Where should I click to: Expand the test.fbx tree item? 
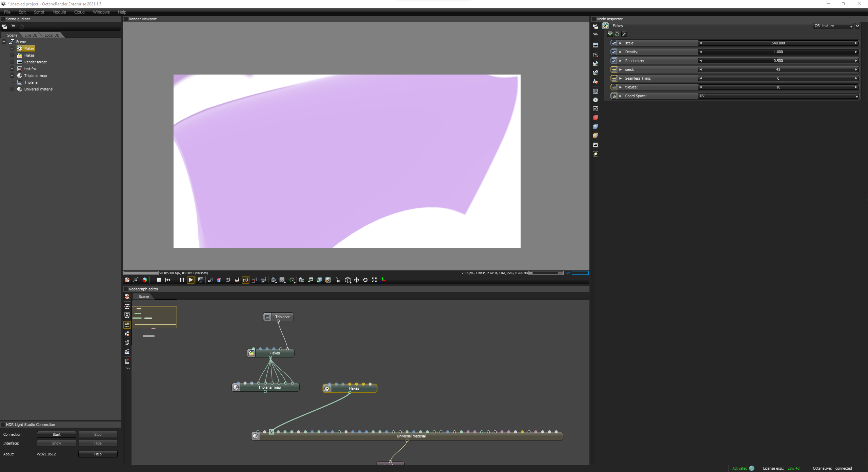pos(12,69)
